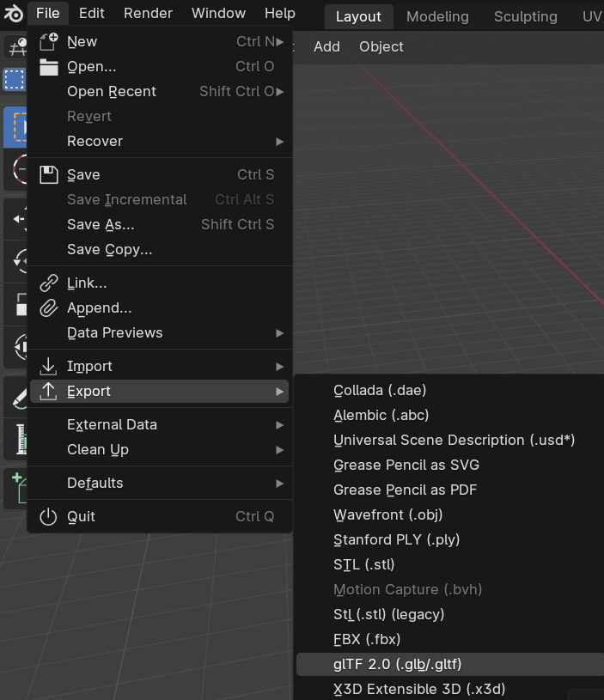Export as Collada (.dae)
604x700 pixels.
[450, 391]
